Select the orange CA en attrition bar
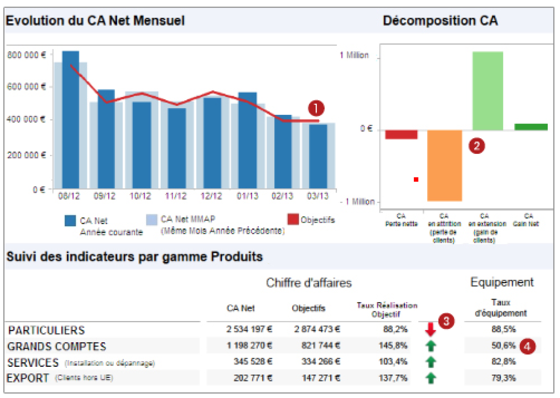 point(445,165)
